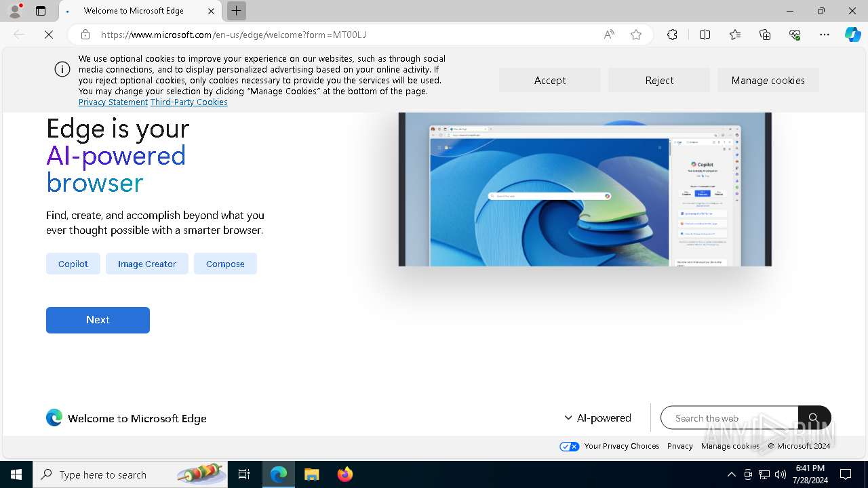Open the notification center icon
The image size is (868, 488).
tap(846, 474)
